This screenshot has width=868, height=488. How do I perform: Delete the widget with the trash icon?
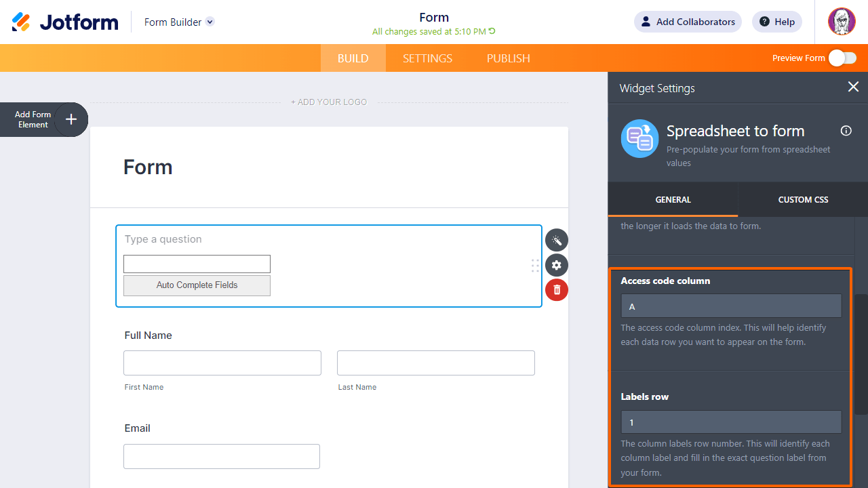[557, 290]
